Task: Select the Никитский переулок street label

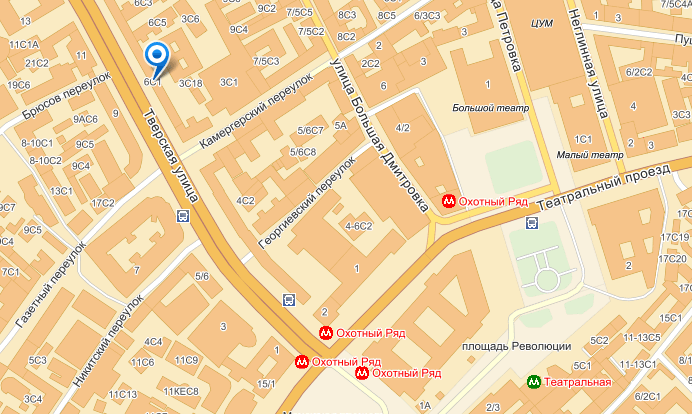Action: point(108,341)
